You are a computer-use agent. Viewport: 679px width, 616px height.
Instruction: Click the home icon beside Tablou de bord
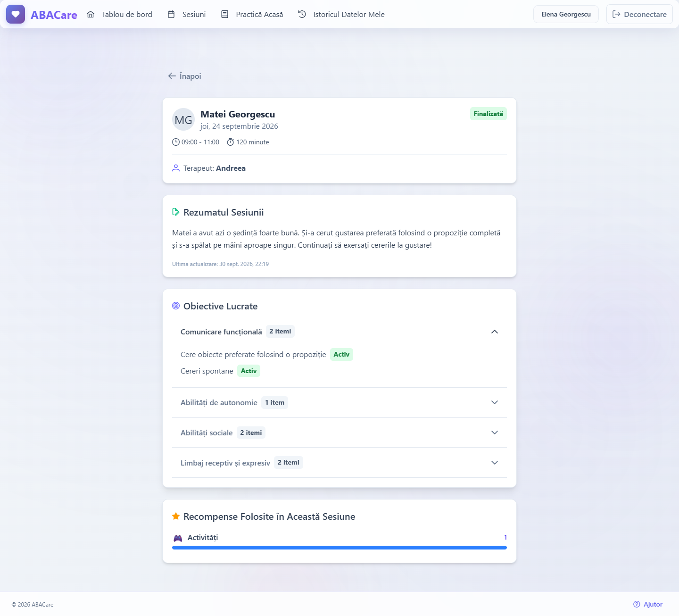(x=91, y=14)
